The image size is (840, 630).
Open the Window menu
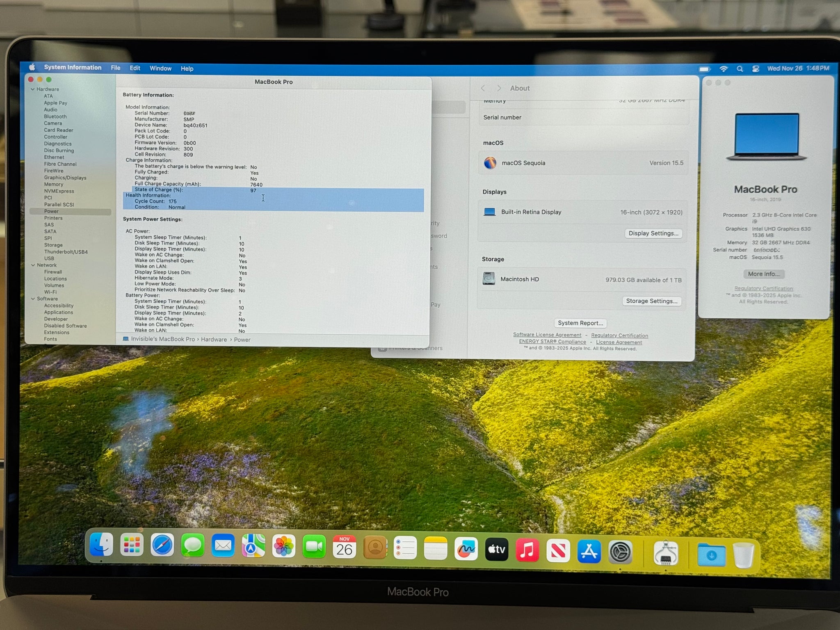160,68
